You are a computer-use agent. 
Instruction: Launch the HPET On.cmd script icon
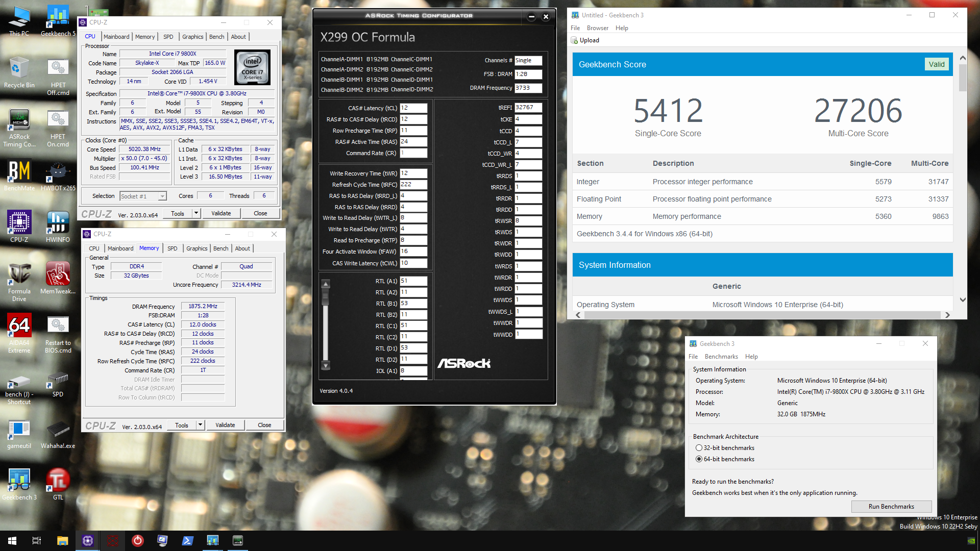[x=58, y=128]
